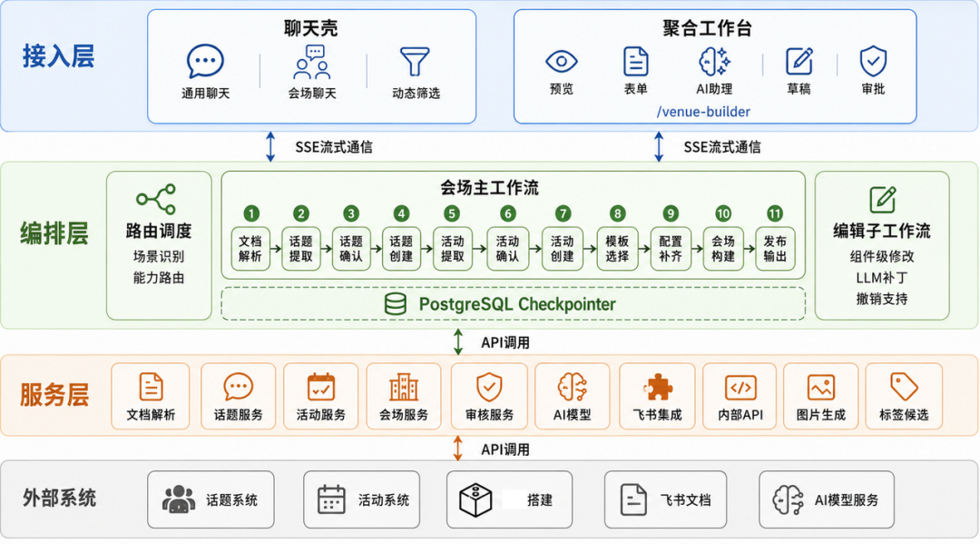Image resolution: width=980 pixels, height=544 pixels.
Task: Click the PostgreSQL Checkpointer database icon
Action: tap(395, 304)
